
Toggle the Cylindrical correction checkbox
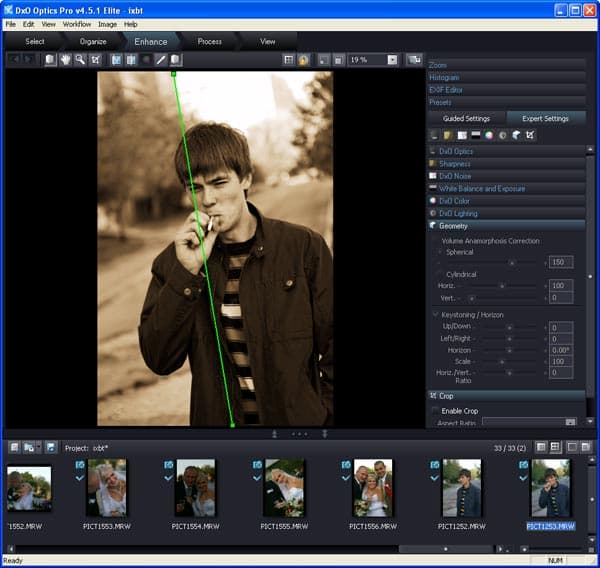click(438, 274)
